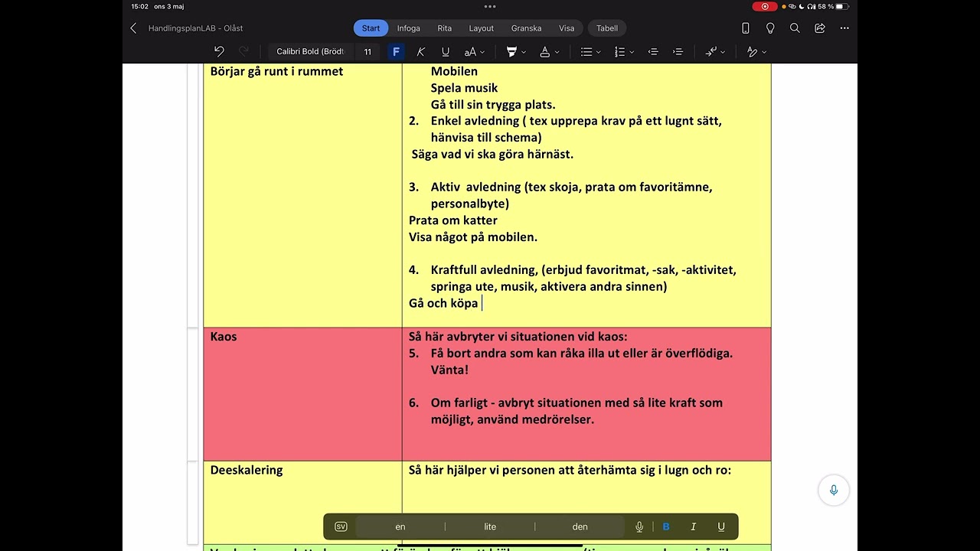
Task: Tap the floating dictation microphone button
Action: [834, 491]
